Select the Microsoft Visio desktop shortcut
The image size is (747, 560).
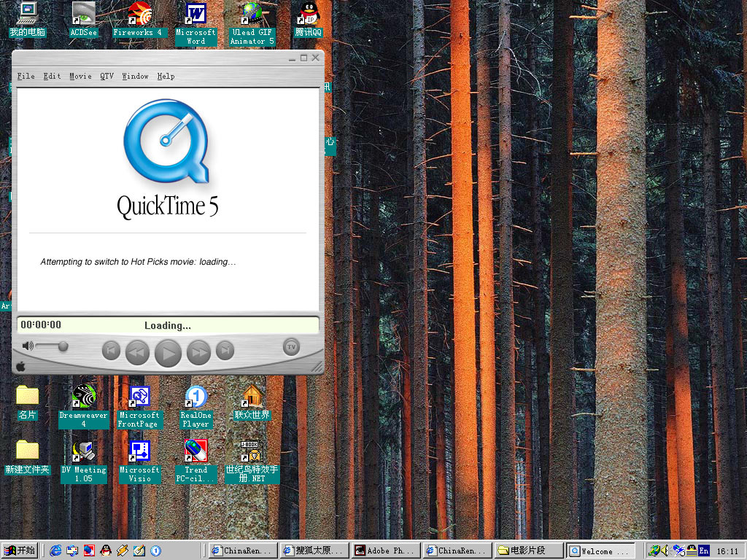[x=139, y=462]
